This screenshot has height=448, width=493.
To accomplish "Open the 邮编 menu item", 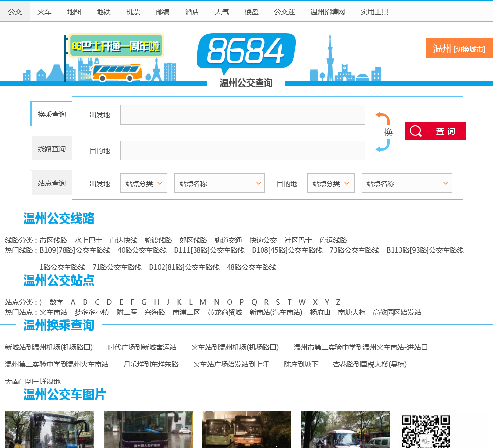I will pyautogui.click(x=163, y=12).
